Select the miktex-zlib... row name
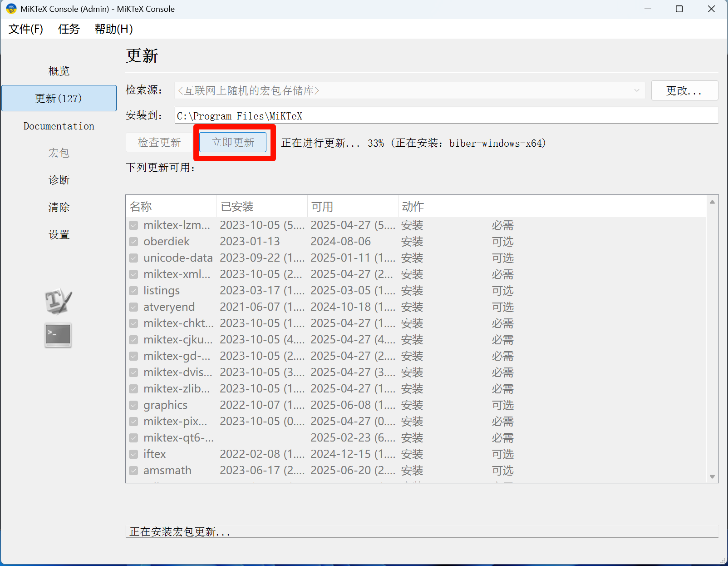The width and height of the screenshot is (728, 566). 177,389
